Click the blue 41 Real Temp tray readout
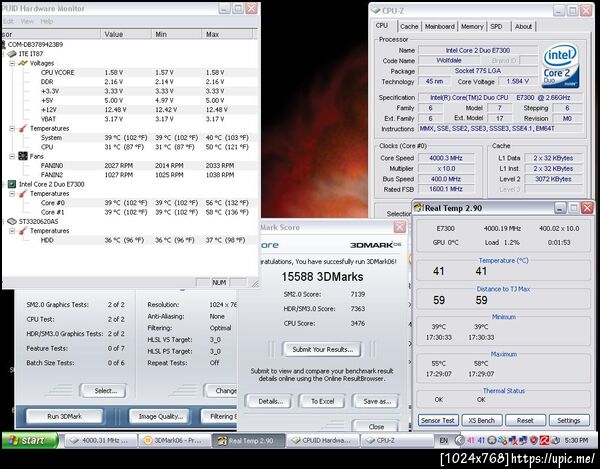The height and width of the screenshot is (469, 600). 481,441
